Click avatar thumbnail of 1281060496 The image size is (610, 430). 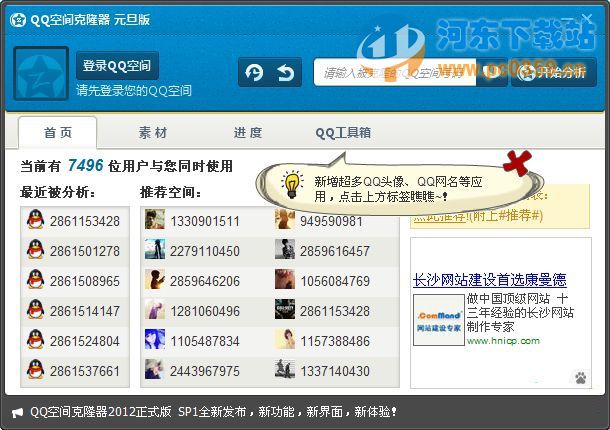[x=155, y=309]
